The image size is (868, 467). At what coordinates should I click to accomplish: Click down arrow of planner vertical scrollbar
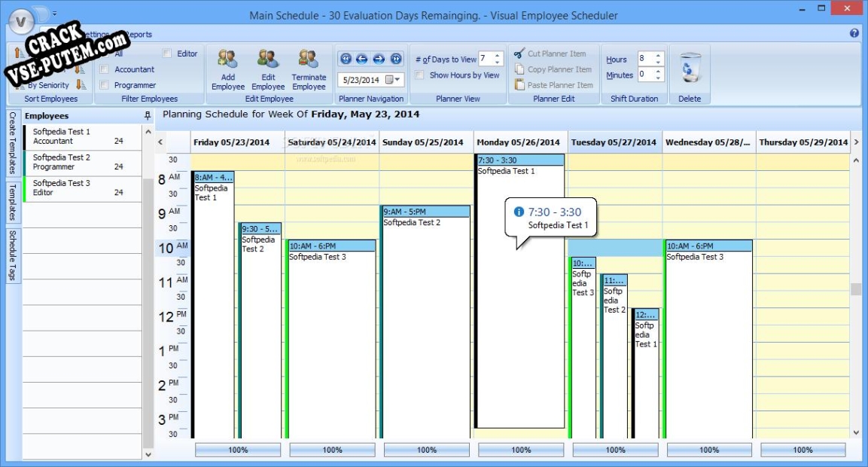[x=856, y=432]
